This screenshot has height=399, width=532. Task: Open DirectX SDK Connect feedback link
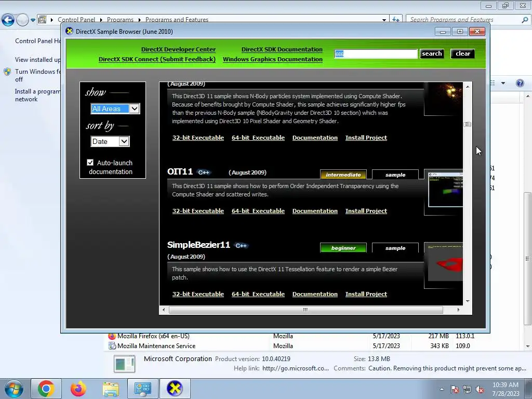click(x=157, y=59)
